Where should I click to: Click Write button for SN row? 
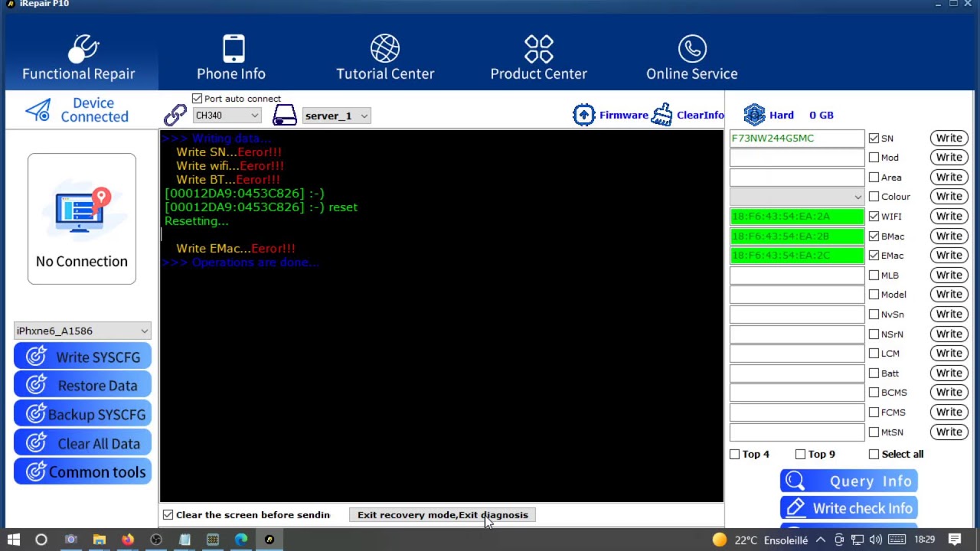click(x=949, y=139)
